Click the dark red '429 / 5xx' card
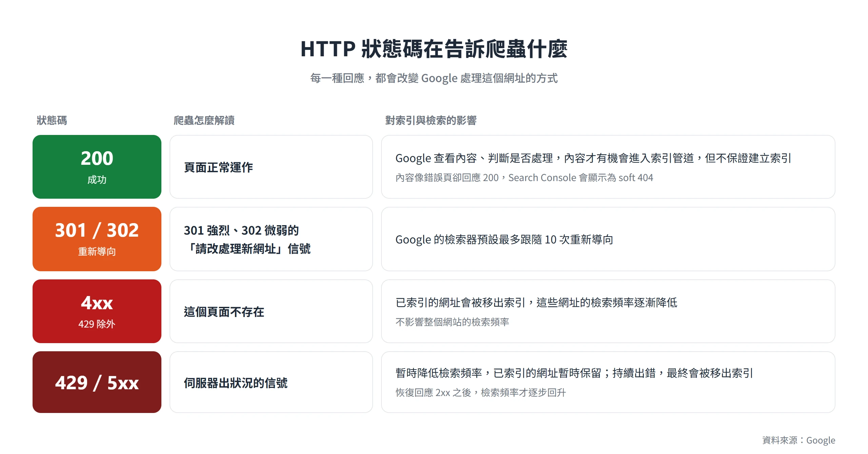 [97, 382]
